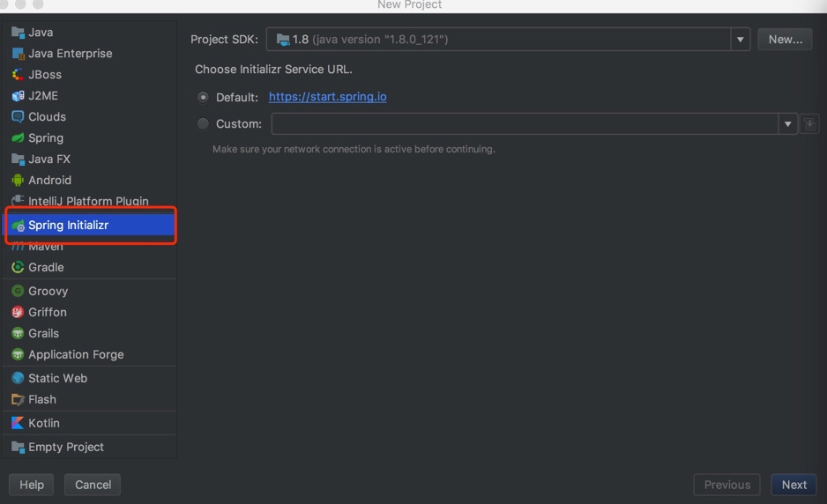This screenshot has width=827, height=504.
Task: Expand the Custom URL dropdown arrow
Action: (x=788, y=124)
